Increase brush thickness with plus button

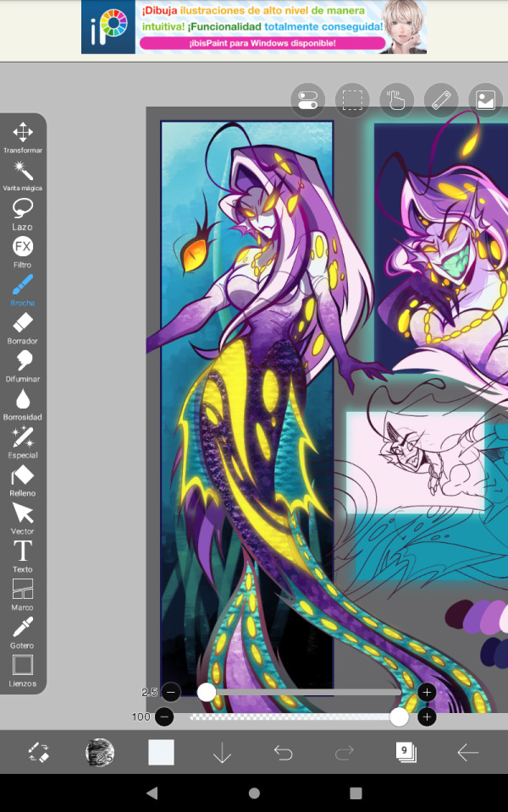(x=427, y=692)
